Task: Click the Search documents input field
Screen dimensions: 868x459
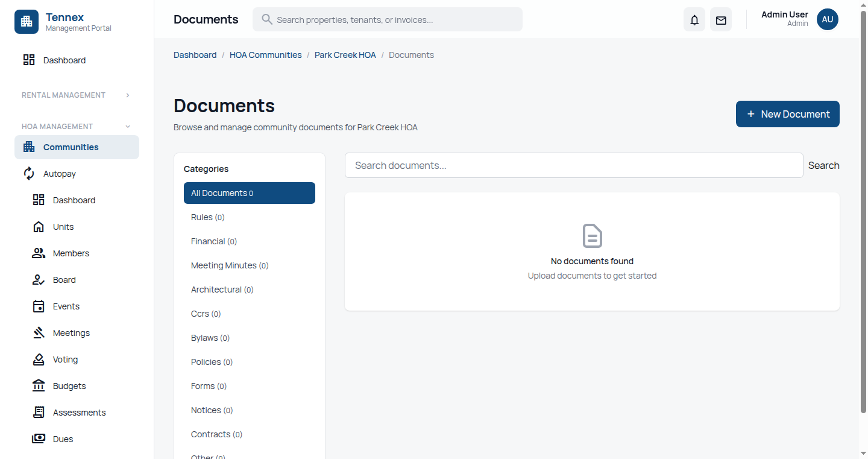Action: click(573, 165)
